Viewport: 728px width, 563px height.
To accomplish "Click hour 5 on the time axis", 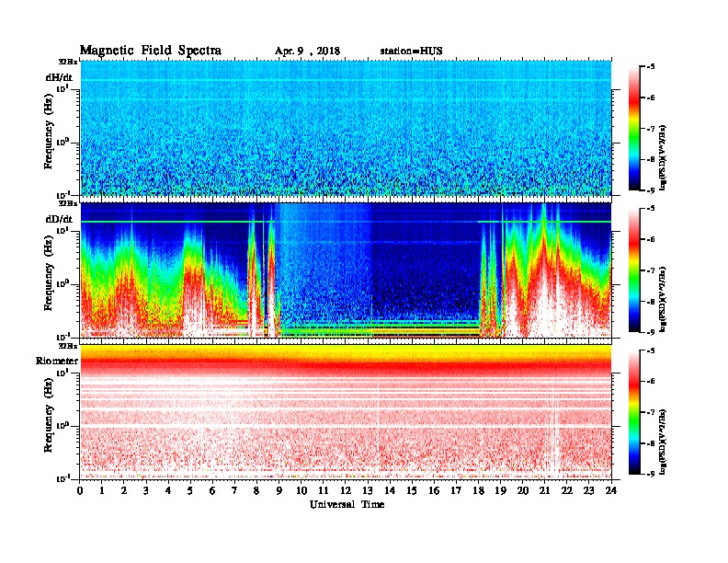I will (x=190, y=490).
